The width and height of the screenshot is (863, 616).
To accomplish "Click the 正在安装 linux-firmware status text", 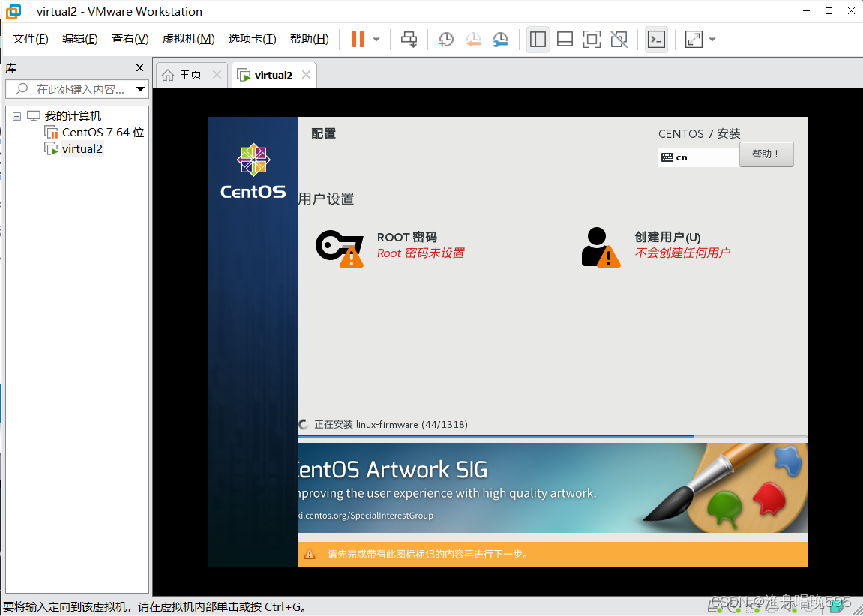I will 391,425.
